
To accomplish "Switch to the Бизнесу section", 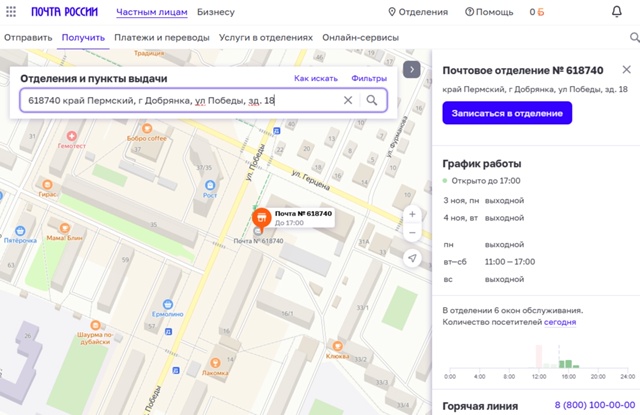I will coord(216,12).
